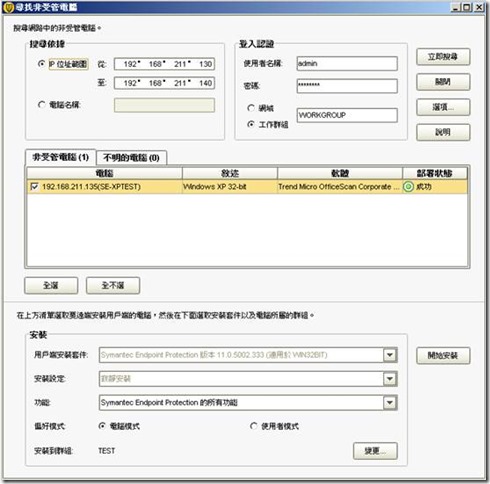Open the 安裝設定 dropdown arrow
This screenshot has height=484, width=490.
click(x=390, y=379)
